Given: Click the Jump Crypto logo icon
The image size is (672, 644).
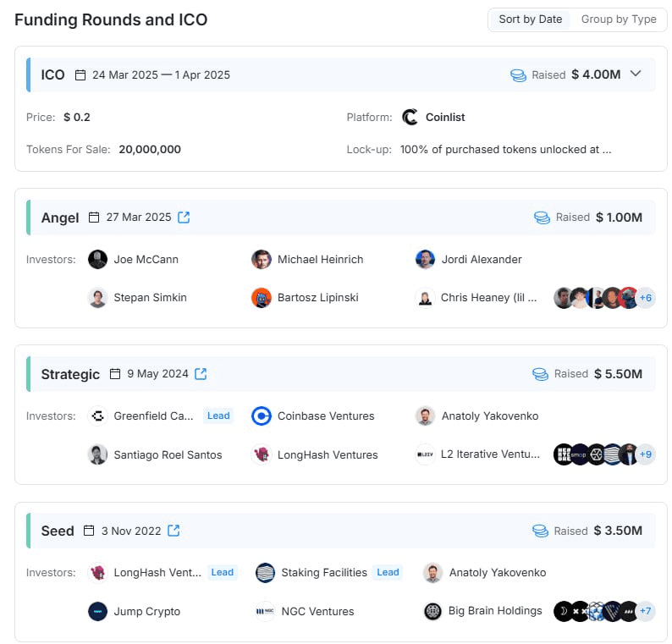Looking at the screenshot, I should [x=97, y=611].
